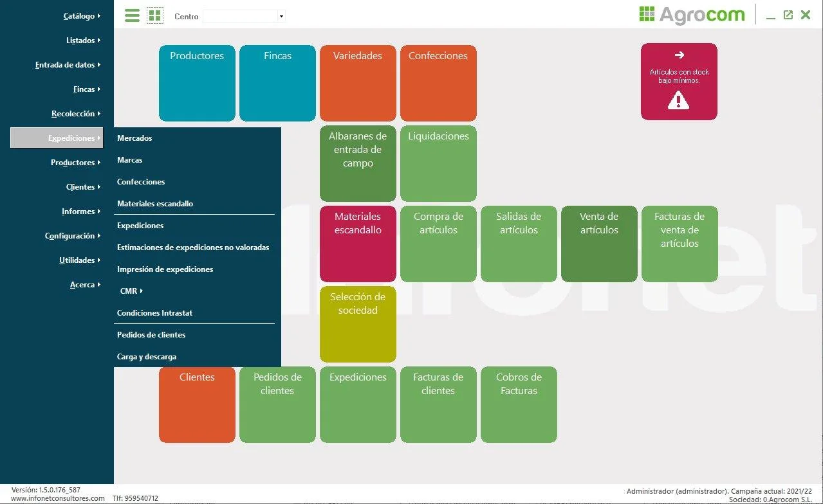Image resolution: width=823 pixels, height=504 pixels.
Task: Expand the Entrada de datos menu
Action: [68, 65]
